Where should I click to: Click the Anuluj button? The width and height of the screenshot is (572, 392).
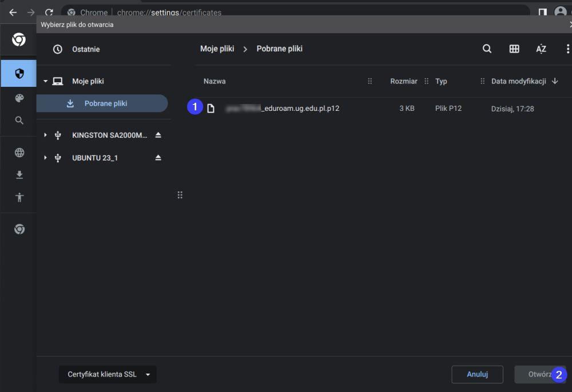pos(477,374)
